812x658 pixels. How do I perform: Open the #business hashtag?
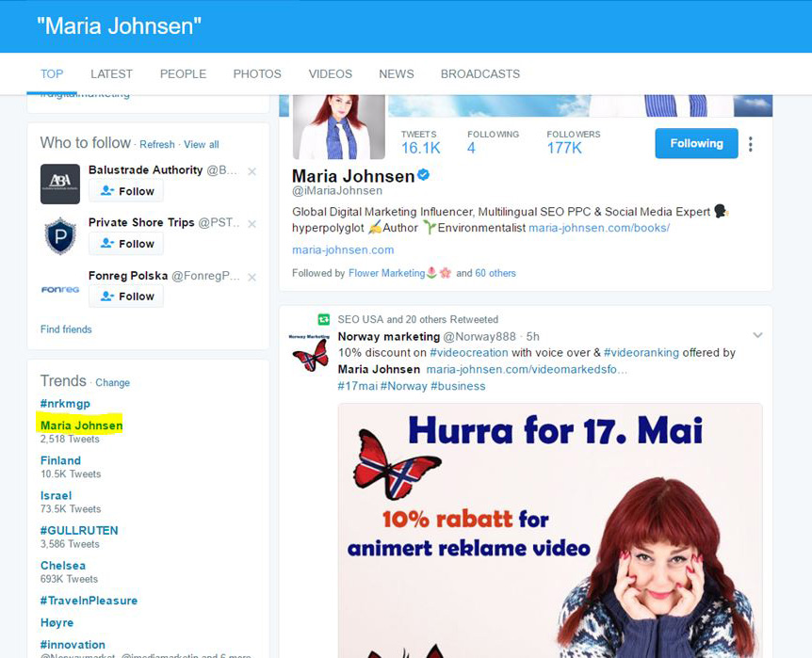pyautogui.click(x=459, y=386)
